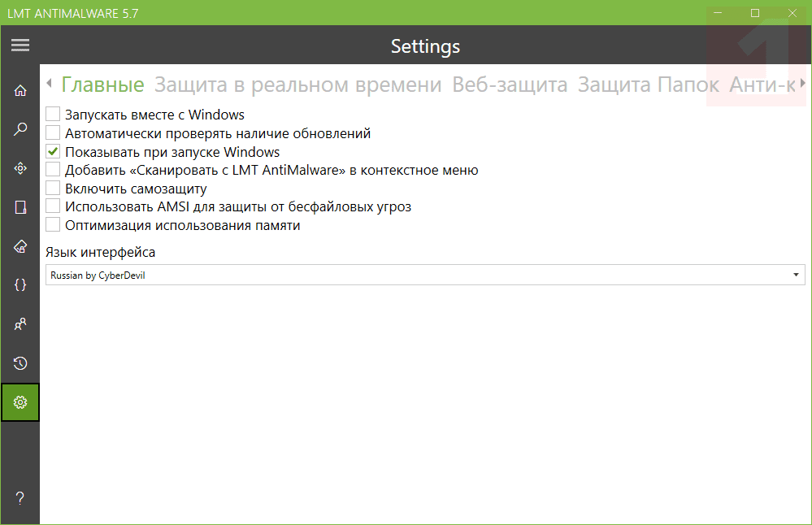Screen dimensions: 812x525
Task: Enable "Запускать вместе с Windows" checkbox
Action: click(x=53, y=115)
